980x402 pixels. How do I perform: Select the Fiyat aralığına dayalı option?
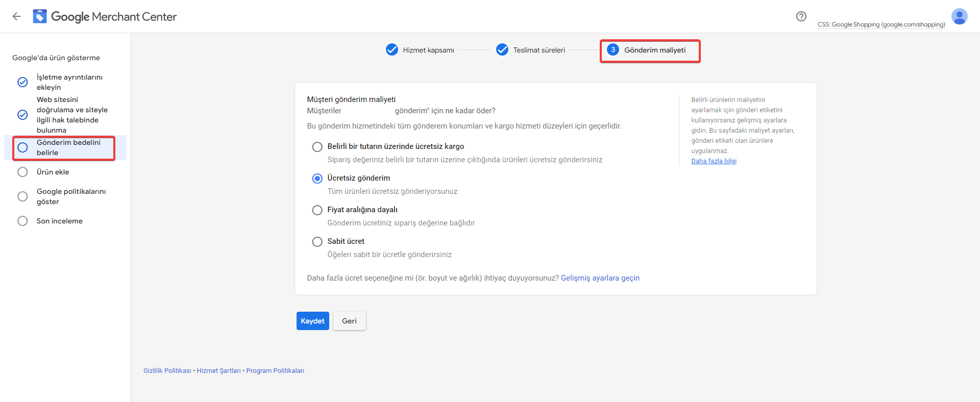coord(317,210)
